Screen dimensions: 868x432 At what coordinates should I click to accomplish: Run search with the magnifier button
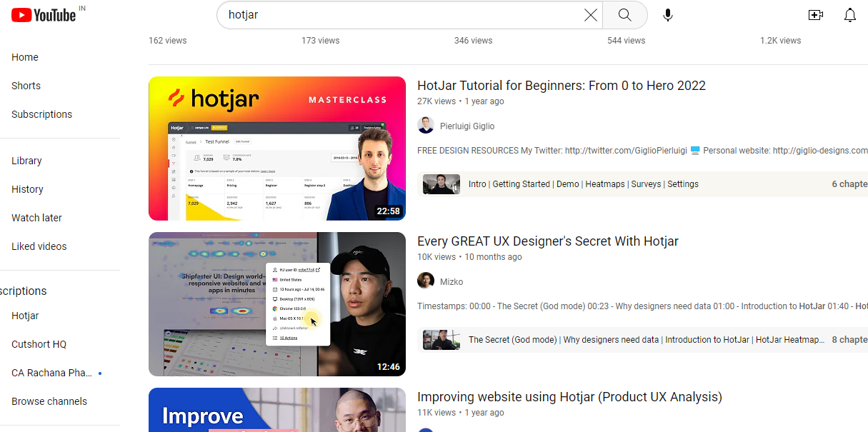[624, 15]
